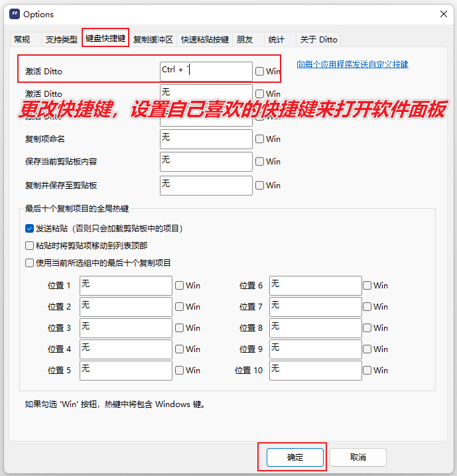
Task: Go to the 复制缓冲区 tab
Action: click(x=153, y=40)
